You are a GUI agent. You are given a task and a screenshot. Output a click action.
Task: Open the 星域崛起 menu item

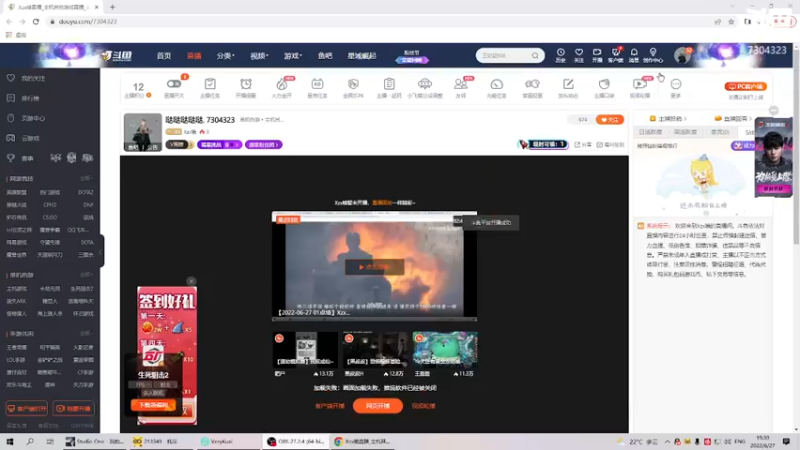pyautogui.click(x=362, y=56)
